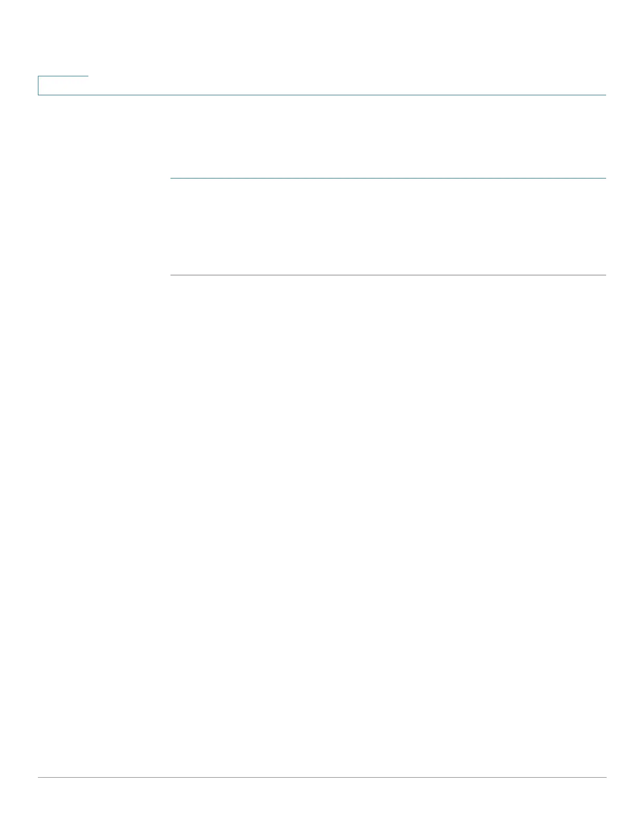This screenshot has width=644, height=834.
Task: Click the top edge of the chapter box
Action: [x=63, y=76]
